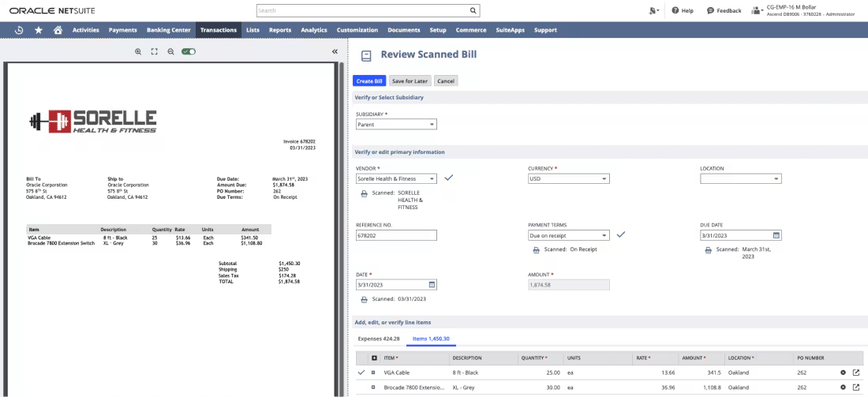Open the Banking Center menu
Image resolution: width=868 pixels, height=397 pixels.
(x=169, y=30)
